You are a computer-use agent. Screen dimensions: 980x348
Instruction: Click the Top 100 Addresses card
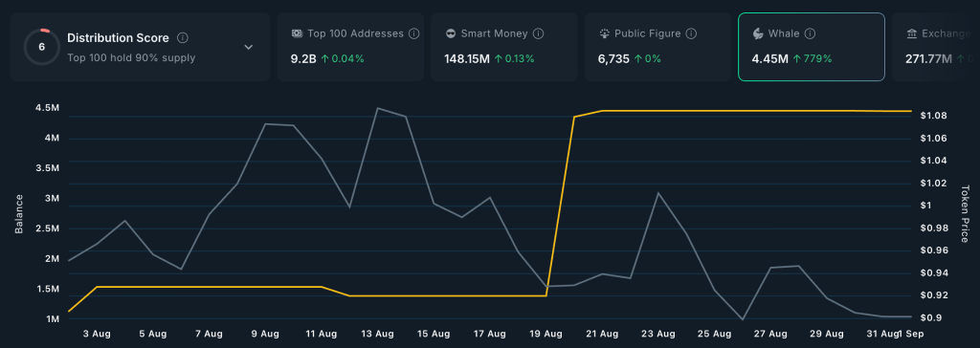[x=350, y=47]
